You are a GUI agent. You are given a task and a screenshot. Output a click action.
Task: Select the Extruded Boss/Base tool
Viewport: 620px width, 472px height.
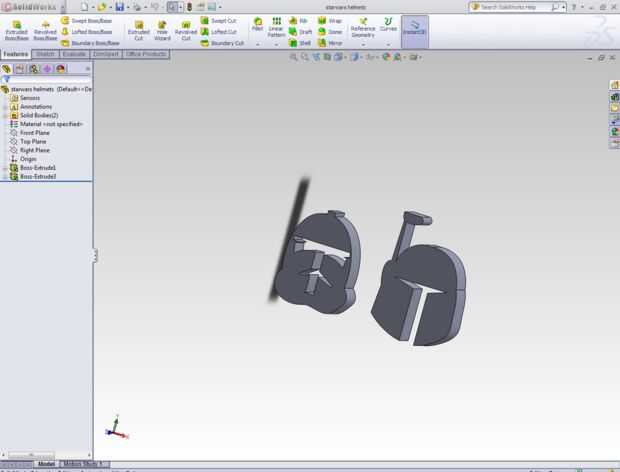17,31
